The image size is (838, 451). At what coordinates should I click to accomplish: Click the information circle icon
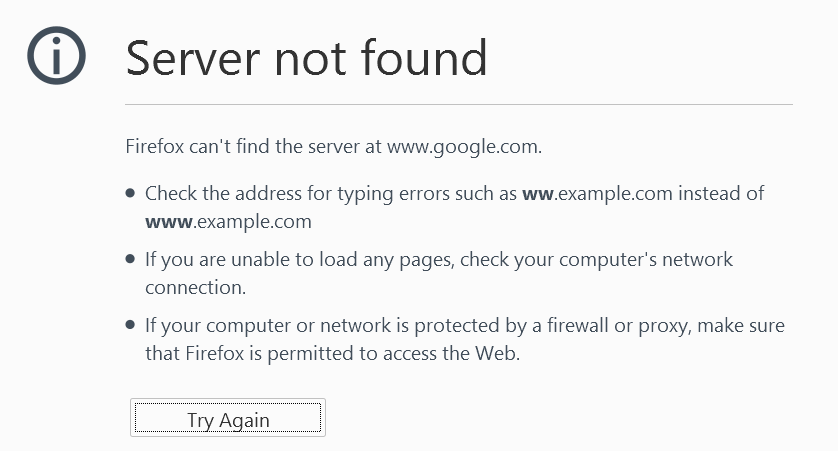(56, 57)
